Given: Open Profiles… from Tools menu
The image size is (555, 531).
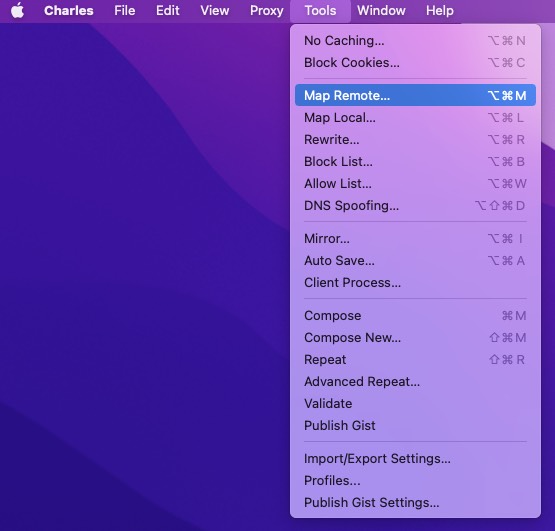Looking at the screenshot, I should [x=415, y=480].
